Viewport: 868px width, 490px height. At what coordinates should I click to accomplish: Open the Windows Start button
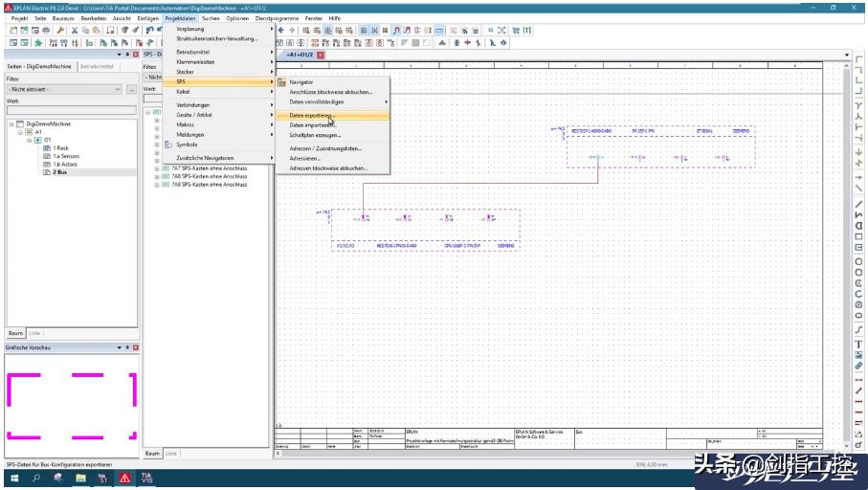coord(14,478)
